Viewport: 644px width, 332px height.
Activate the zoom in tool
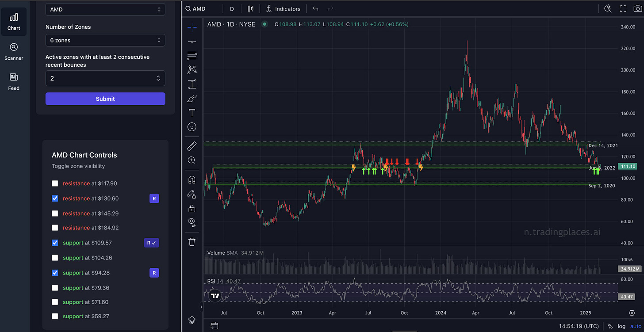(x=192, y=160)
